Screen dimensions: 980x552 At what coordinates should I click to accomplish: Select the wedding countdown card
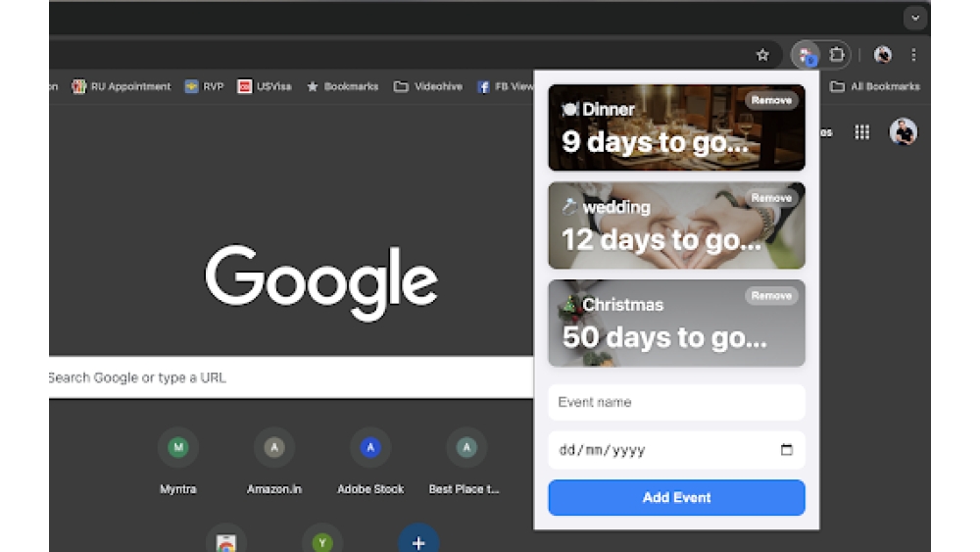click(x=676, y=226)
